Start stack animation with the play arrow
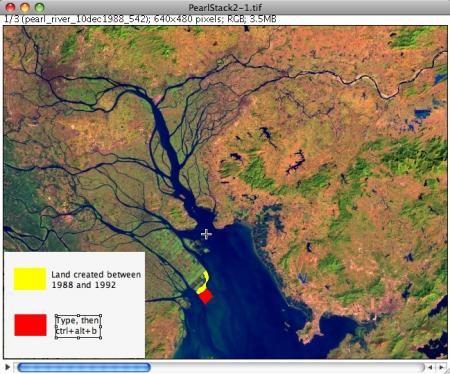The image size is (450, 374). click(x=8, y=367)
